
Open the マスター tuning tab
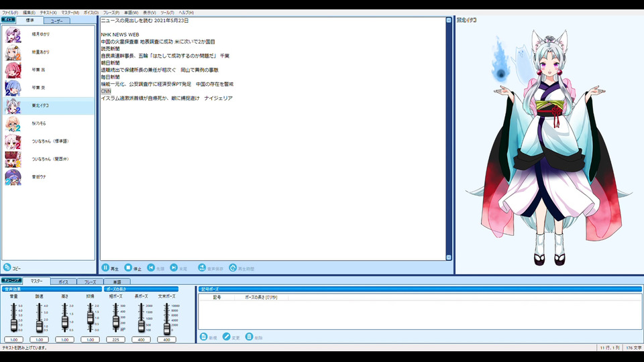pos(36,281)
